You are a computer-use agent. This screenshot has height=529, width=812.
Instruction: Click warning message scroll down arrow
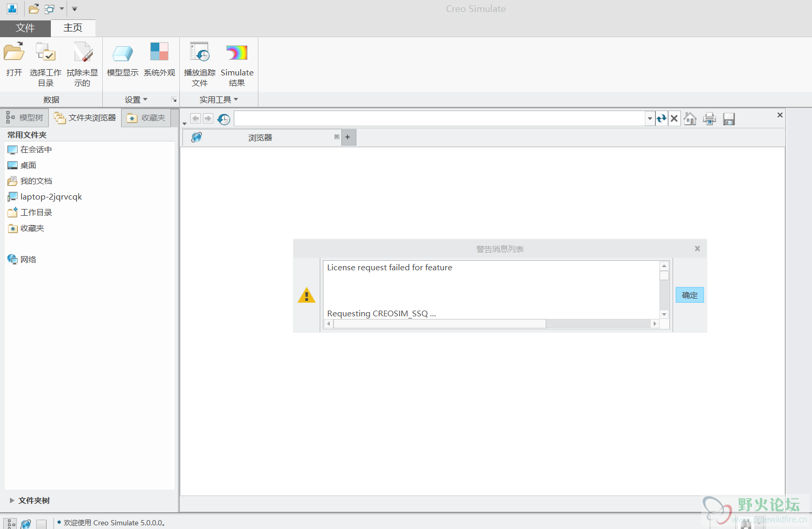click(x=664, y=314)
